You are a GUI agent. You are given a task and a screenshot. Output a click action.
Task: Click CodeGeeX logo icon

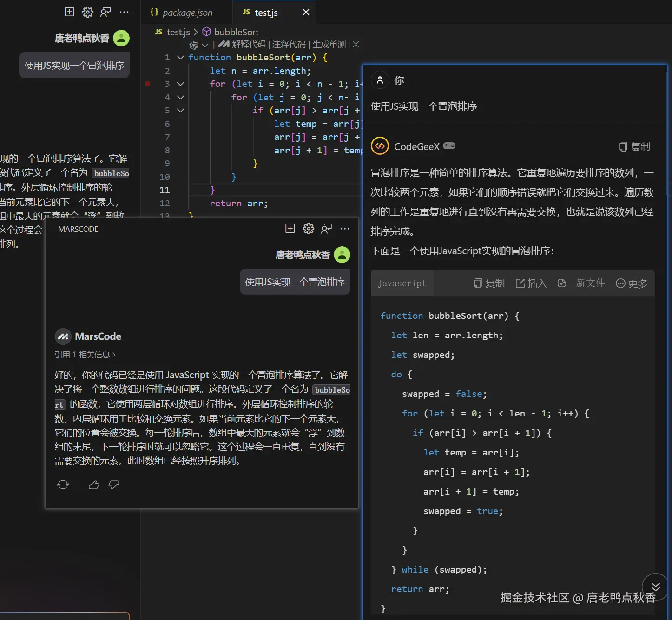tap(380, 146)
